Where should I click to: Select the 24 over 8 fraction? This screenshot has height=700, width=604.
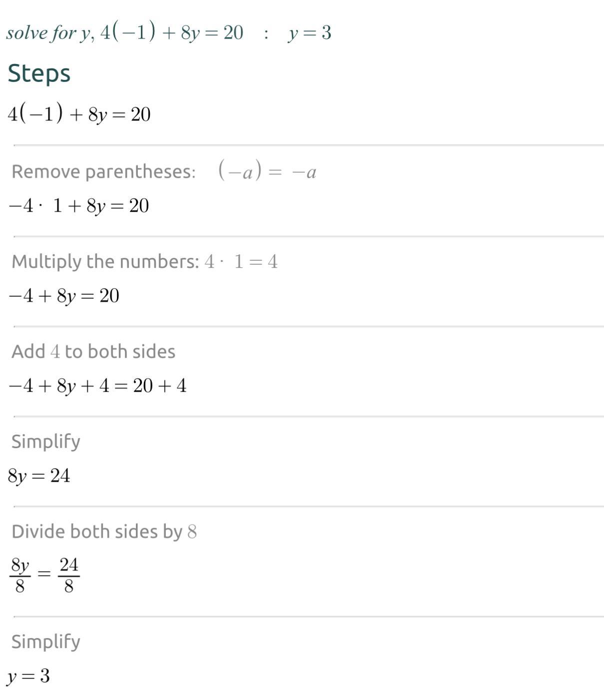coord(69,575)
